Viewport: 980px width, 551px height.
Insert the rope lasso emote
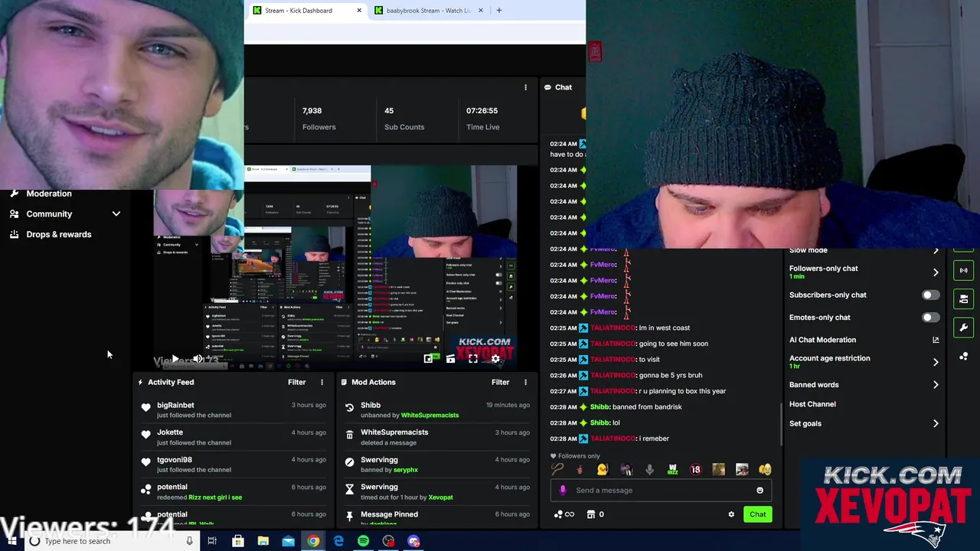point(557,469)
